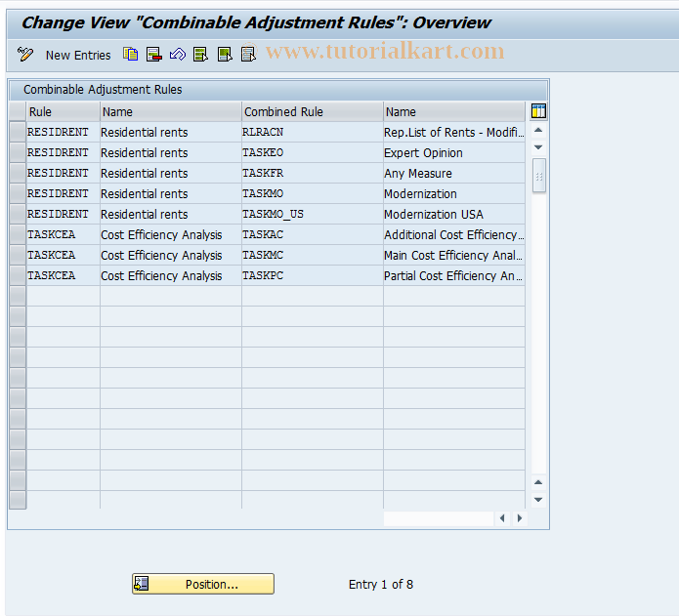Viewport: 679px width, 616px height.
Task: Click the first RESIDRENT rule cell
Action: [x=64, y=132]
